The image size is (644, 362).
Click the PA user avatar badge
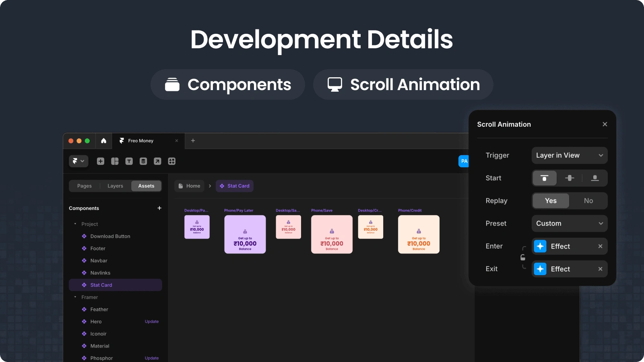pos(464,161)
